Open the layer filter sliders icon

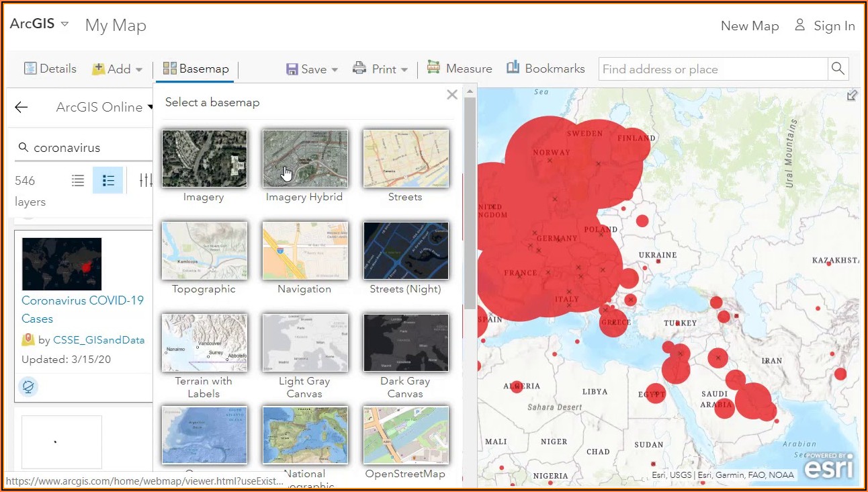tap(145, 180)
